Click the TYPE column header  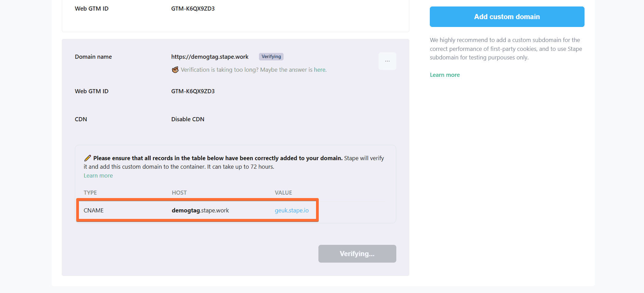[90, 193]
